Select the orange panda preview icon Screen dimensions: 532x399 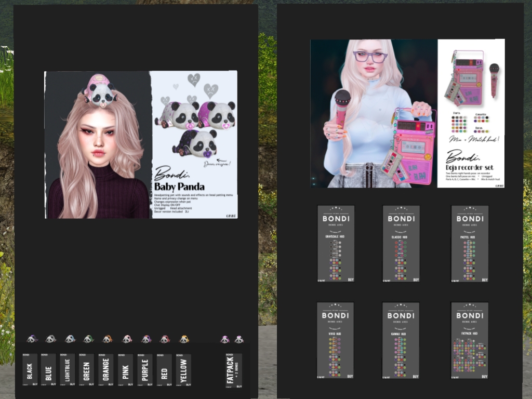(x=107, y=339)
